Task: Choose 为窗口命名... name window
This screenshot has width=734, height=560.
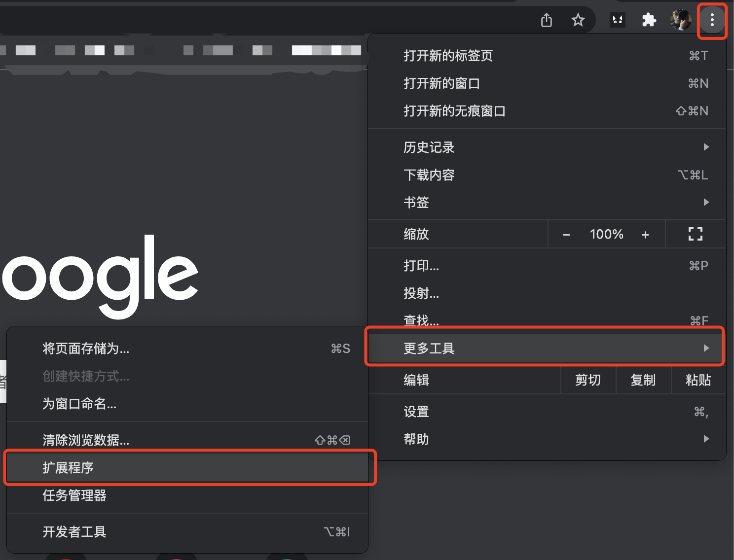Action: point(187,404)
